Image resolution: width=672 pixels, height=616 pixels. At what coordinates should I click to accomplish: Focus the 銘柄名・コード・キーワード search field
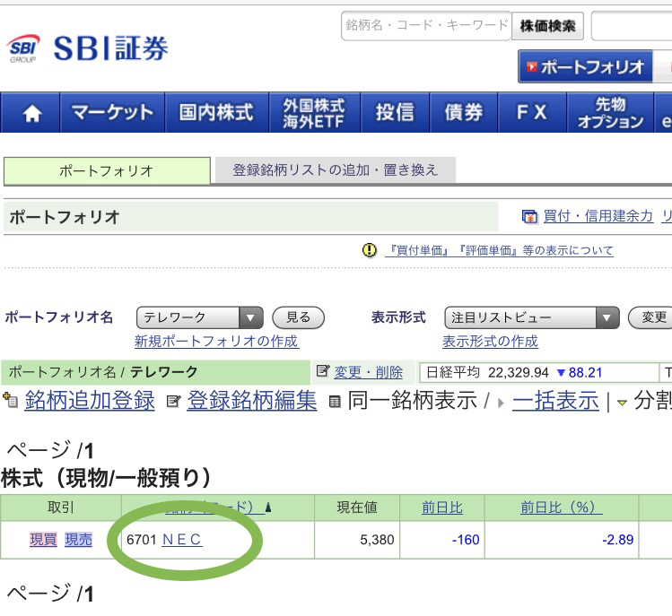point(426,26)
